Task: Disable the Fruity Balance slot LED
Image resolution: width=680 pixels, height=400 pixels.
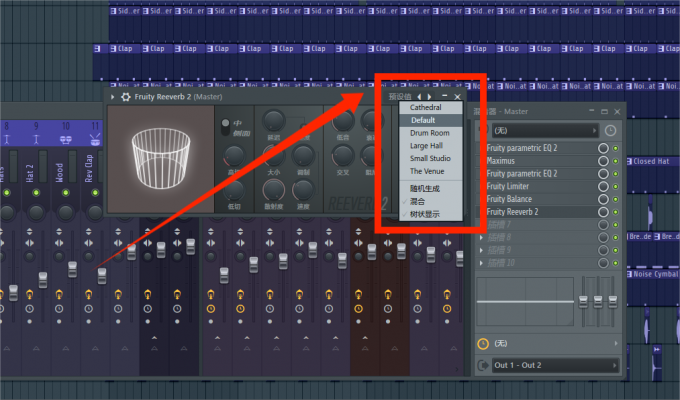Action: (x=615, y=199)
